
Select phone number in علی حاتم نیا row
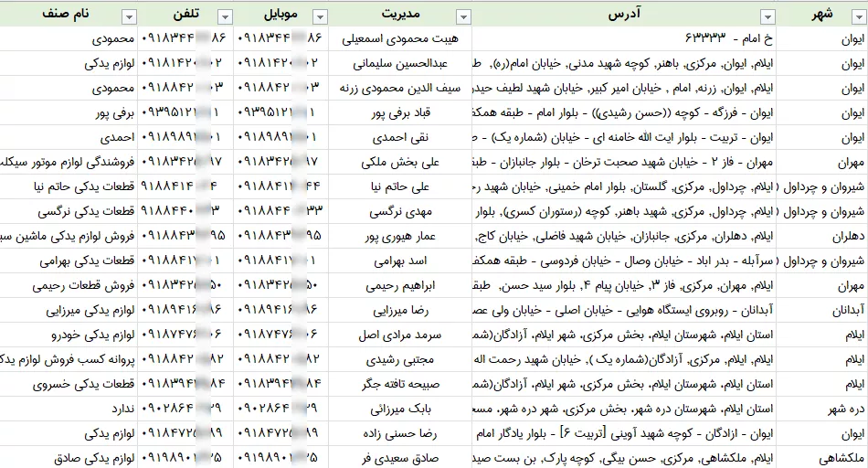pyautogui.click(x=185, y=186)
